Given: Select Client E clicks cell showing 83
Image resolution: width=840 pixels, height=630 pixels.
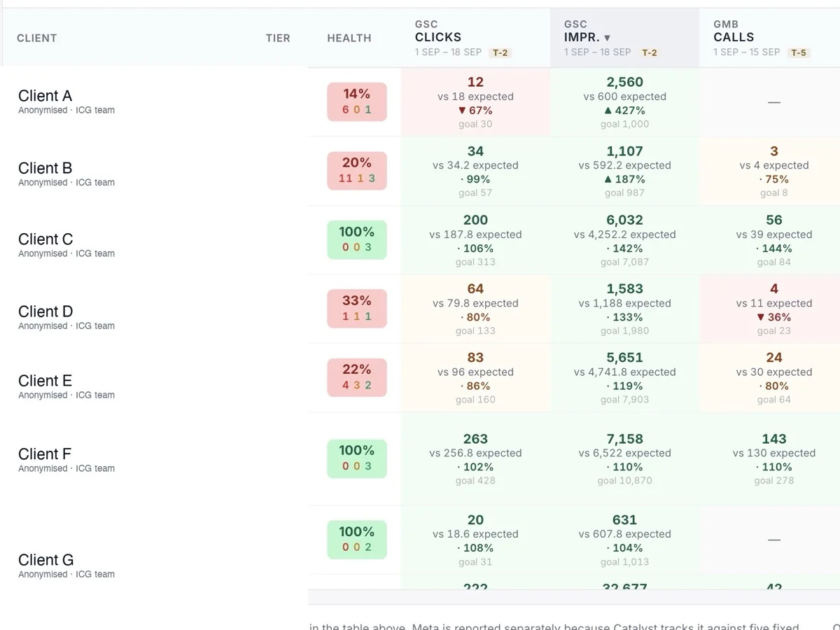Looking at the screenshot, I should click(475, 378).
